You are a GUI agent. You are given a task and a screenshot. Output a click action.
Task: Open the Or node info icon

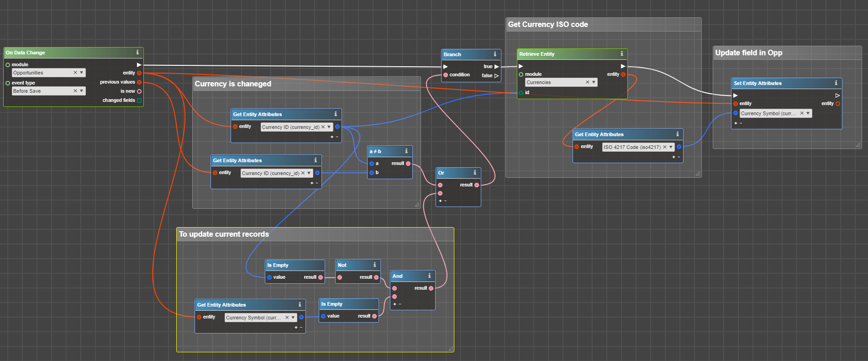coord(475,172)
